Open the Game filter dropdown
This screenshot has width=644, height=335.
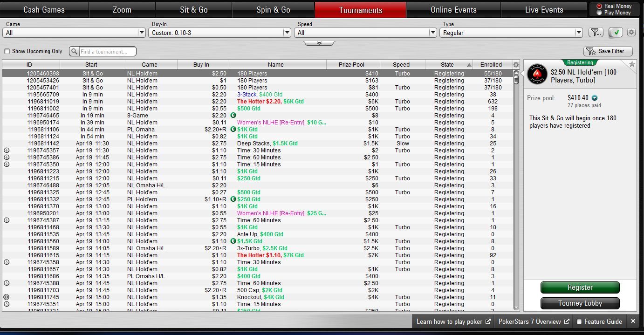(74, 33)
